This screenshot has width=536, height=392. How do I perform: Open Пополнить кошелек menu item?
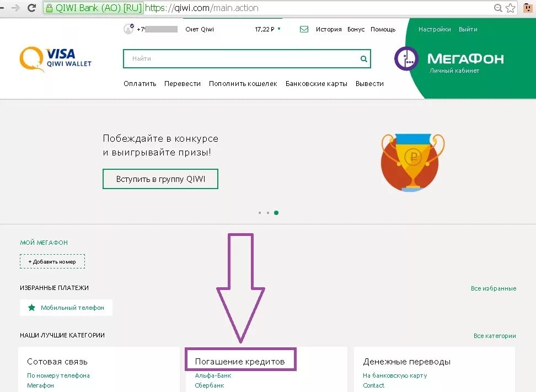[x=243, y=84]
